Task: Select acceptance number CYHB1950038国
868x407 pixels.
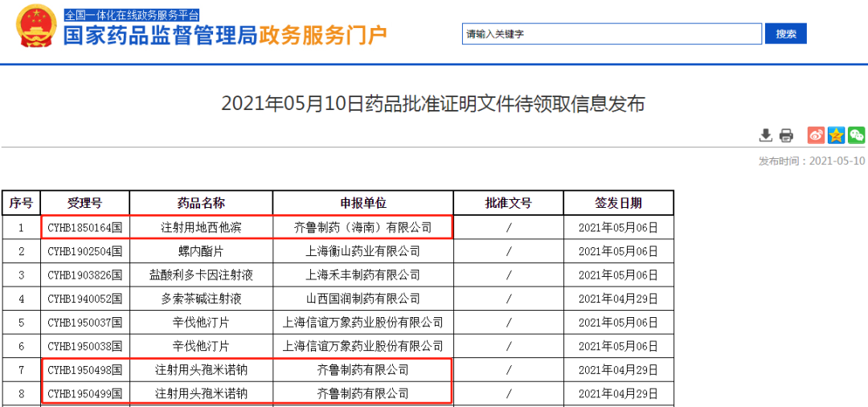Action: [84, 347]
